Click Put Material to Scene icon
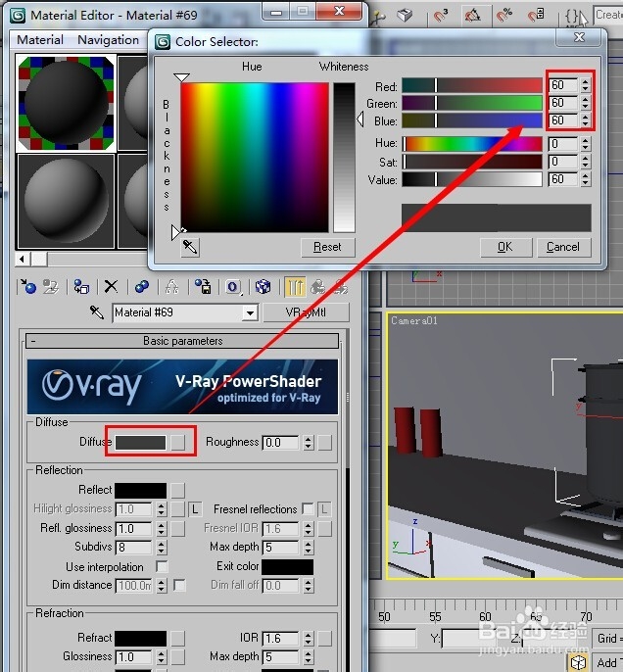The height and width of the screenshot is (672, 623). coord(51,287)
